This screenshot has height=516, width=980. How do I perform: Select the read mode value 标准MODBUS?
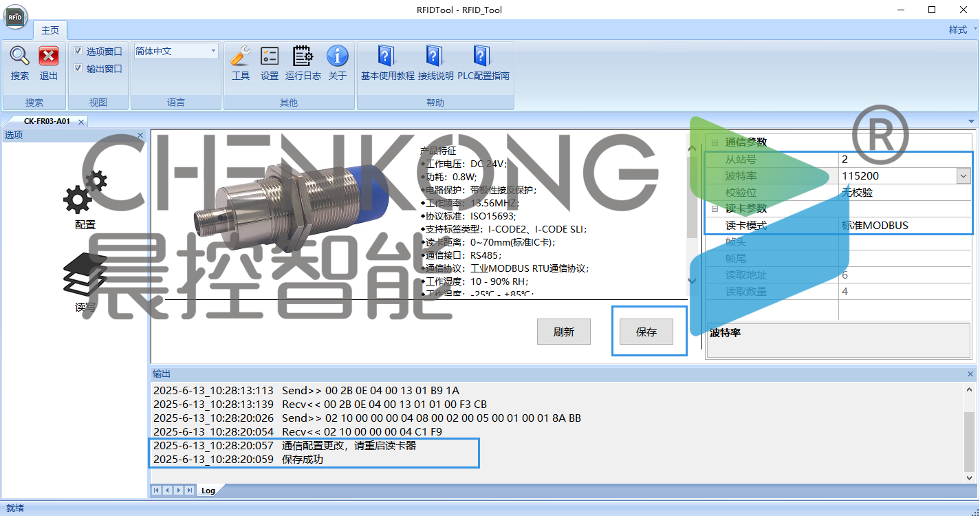(x=904, y=225)
